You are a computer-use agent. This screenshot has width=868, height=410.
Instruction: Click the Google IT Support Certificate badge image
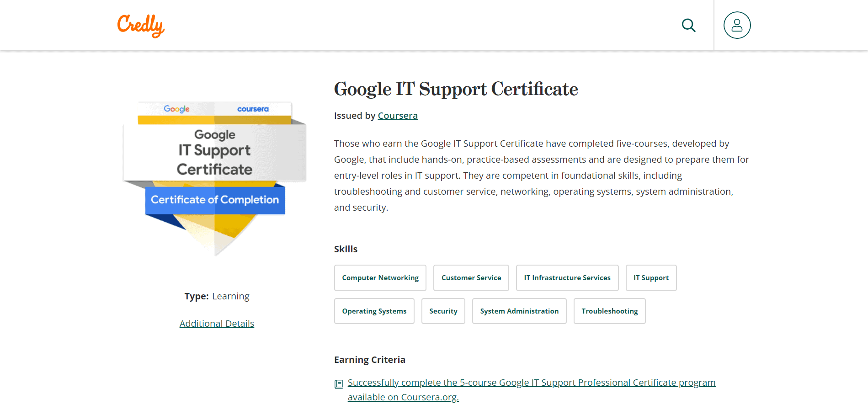tap(215, 178)
